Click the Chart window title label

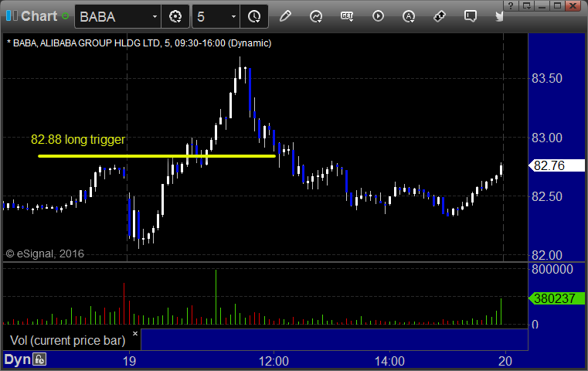(x=39, y=16)
